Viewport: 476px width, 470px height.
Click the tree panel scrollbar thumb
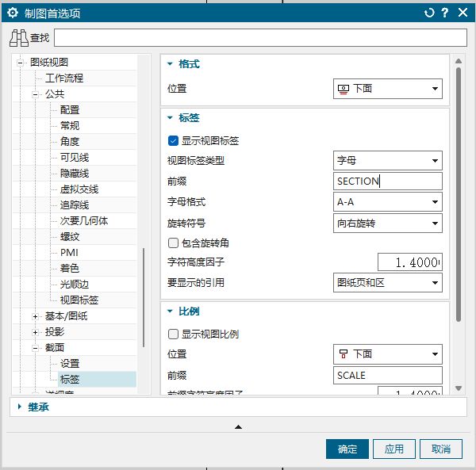[144, 297]
